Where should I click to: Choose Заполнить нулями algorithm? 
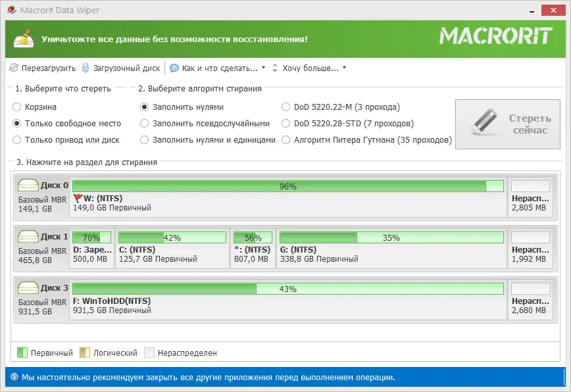click(x=182, y=107)
